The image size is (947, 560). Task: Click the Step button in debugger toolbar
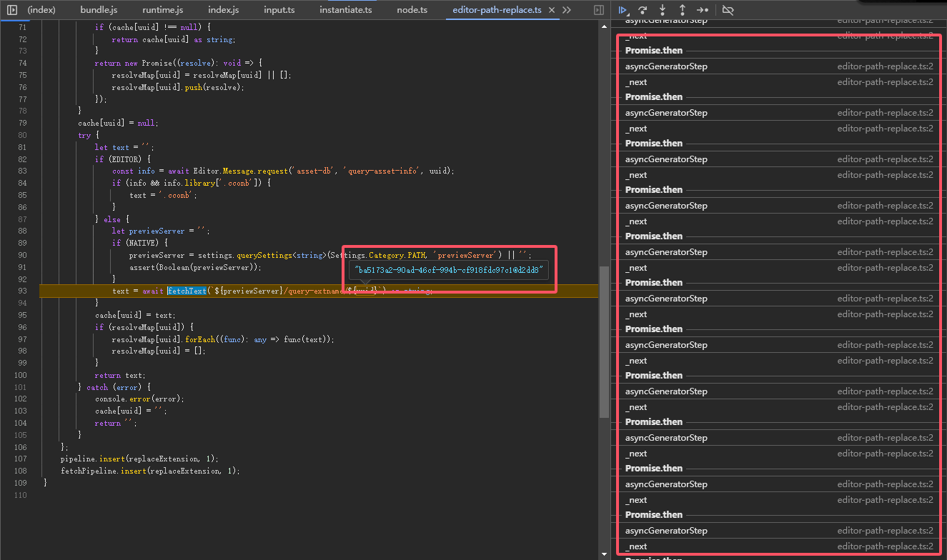pyautogui.click(x=703, y=10)
